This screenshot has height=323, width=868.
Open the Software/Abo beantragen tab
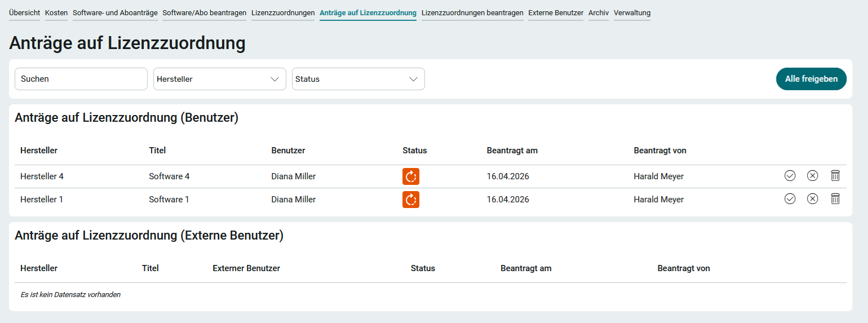click(204, 13)
